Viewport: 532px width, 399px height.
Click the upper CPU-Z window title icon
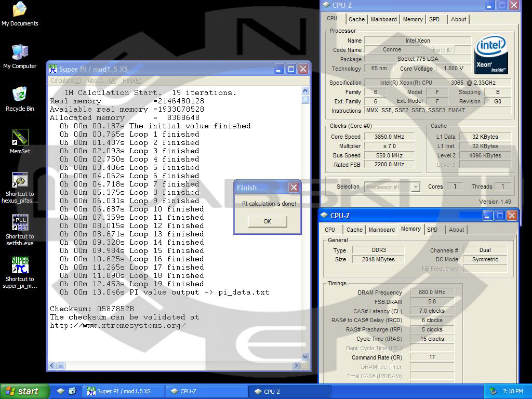[x=326, y=5]
